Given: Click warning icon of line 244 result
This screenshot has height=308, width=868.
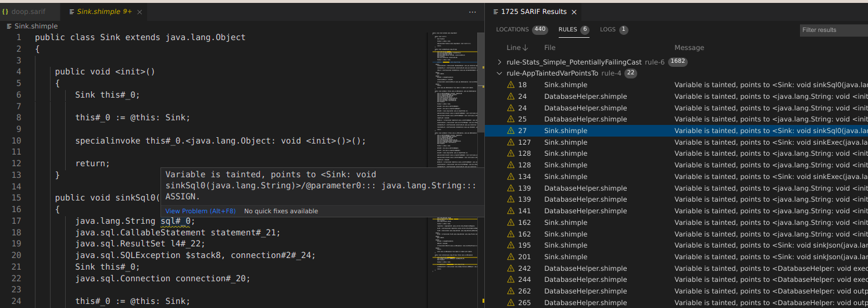Looking at the screenshot, I should tap(511, 280).
